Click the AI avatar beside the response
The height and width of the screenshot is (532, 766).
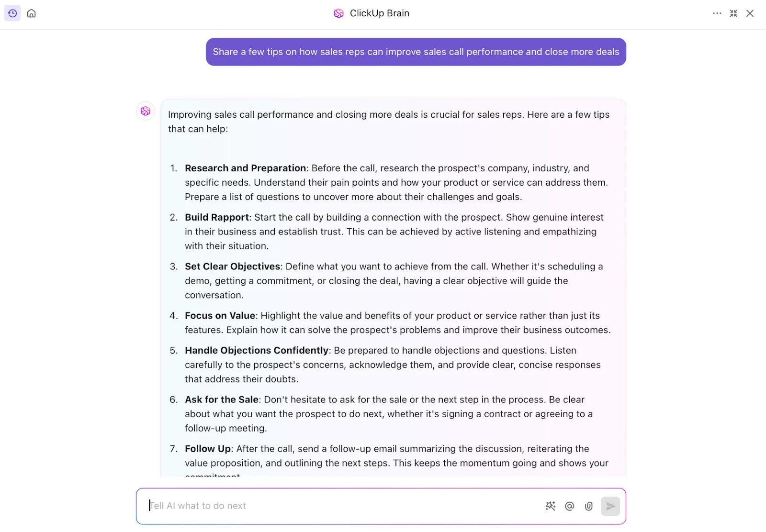pyautogui.click(x=146, y=111)
